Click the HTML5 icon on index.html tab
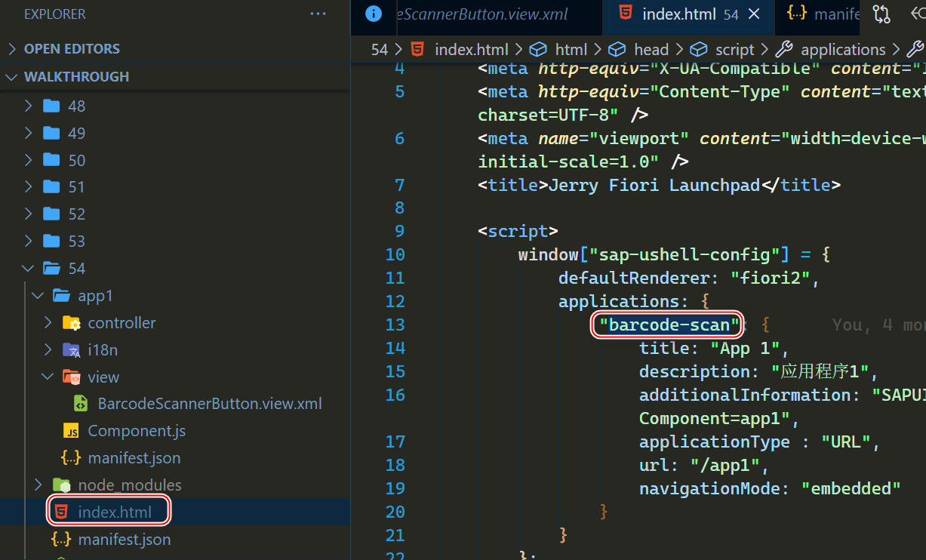Image resolution: width=926 pixels, height=560 pixels. coord(625,14)
